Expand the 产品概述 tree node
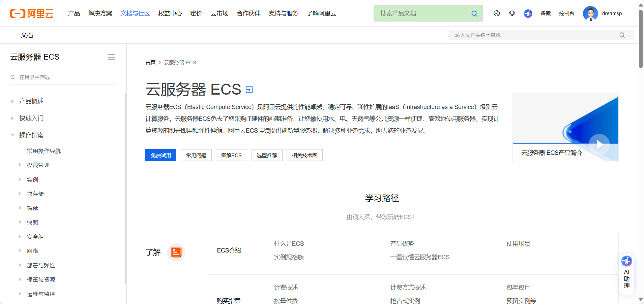644x304 pixels. tap(12, 101)
